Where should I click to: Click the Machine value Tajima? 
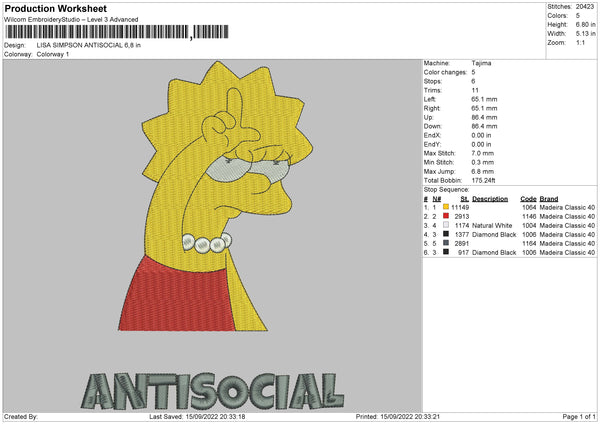point(481,63)
